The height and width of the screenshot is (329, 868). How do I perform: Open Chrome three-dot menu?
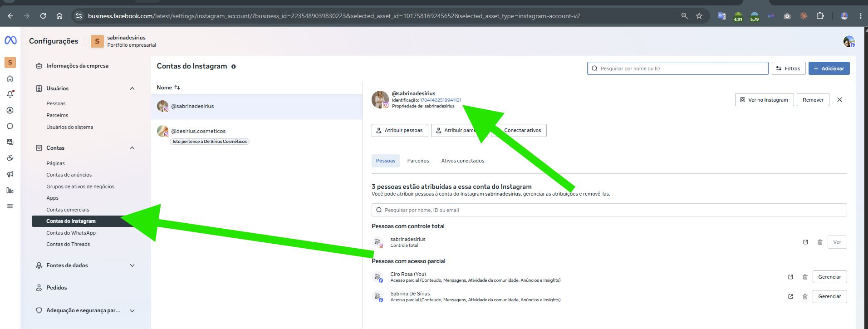tap(860, 16)
